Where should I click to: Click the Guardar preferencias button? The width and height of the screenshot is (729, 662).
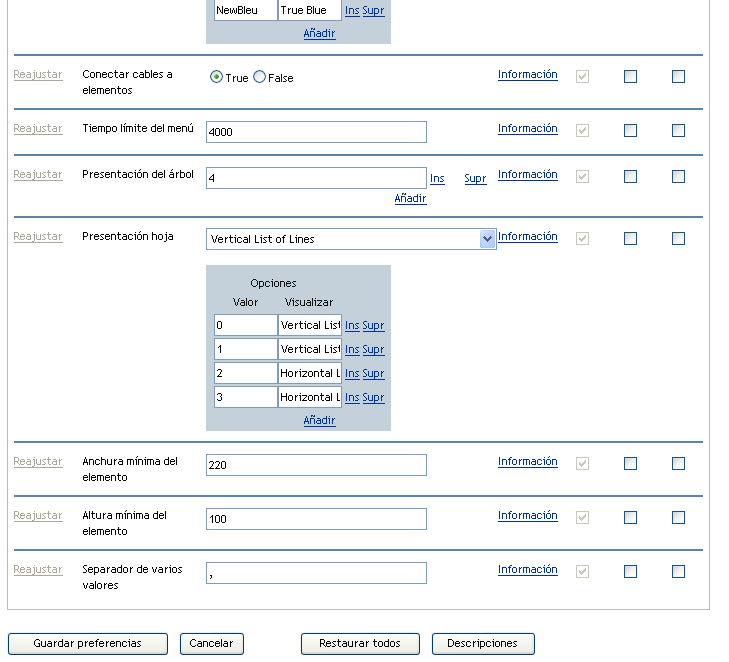point(87,644)
